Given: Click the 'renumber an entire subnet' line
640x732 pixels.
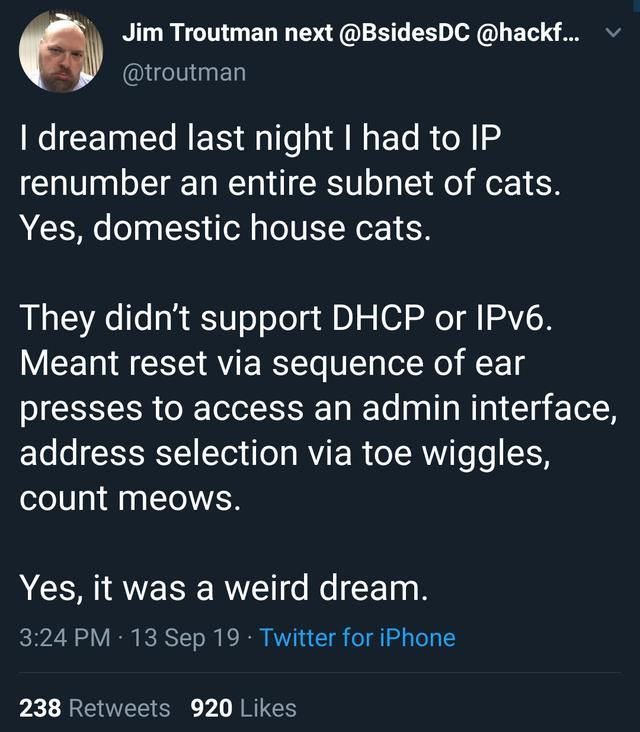Looking at the screenshot, I should click(290, 183).
